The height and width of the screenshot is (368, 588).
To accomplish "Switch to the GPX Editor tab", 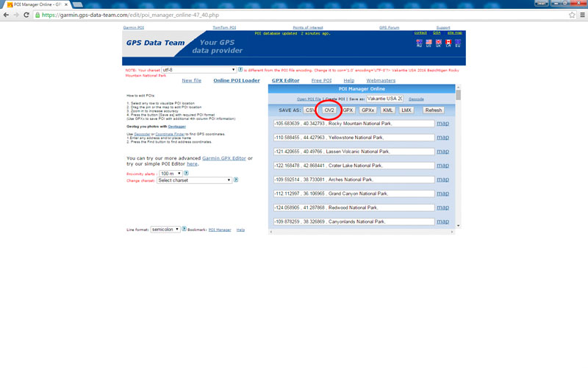I will tap(285, 80).
